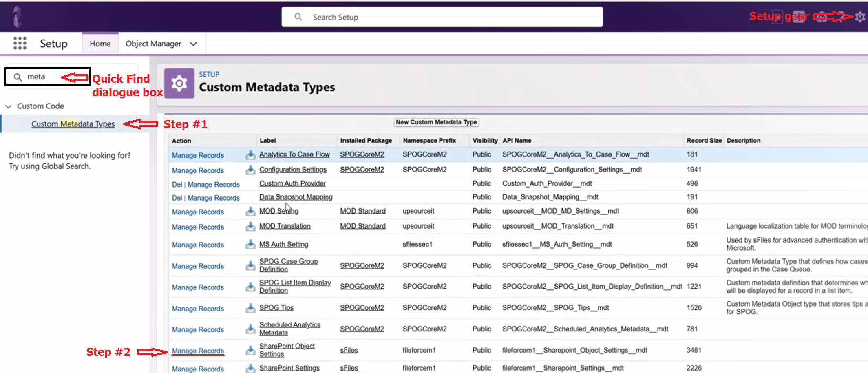Image resolution: width=868 pixels, height=373 pixels.
Task: Manage Records for SPOG Case Group Definition
Action: click(198, 266)
